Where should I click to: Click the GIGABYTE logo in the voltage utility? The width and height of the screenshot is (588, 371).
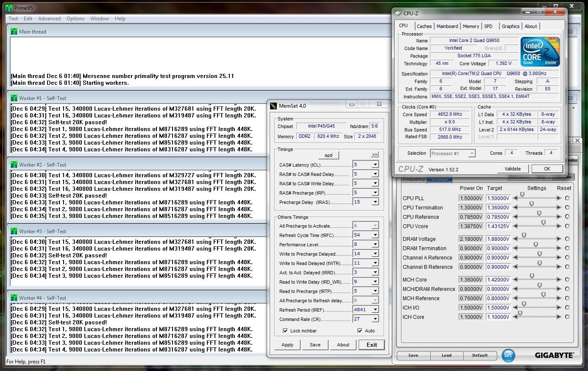(554, 355)
